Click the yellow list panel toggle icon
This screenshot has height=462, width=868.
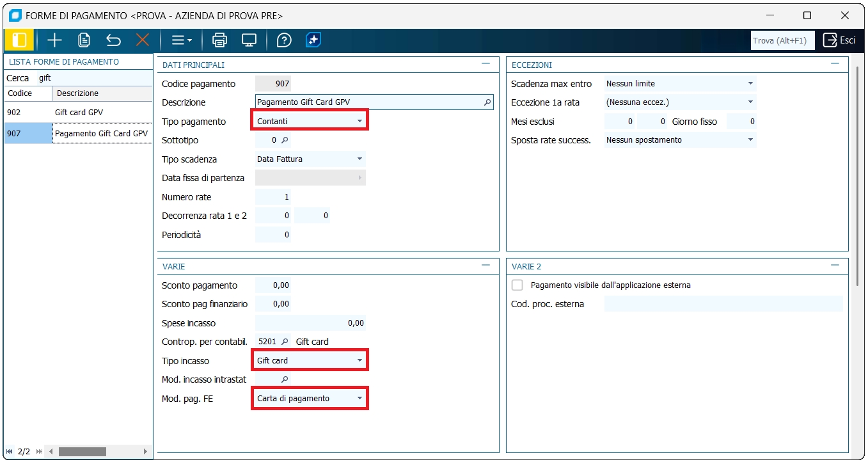tap(19, 40)
